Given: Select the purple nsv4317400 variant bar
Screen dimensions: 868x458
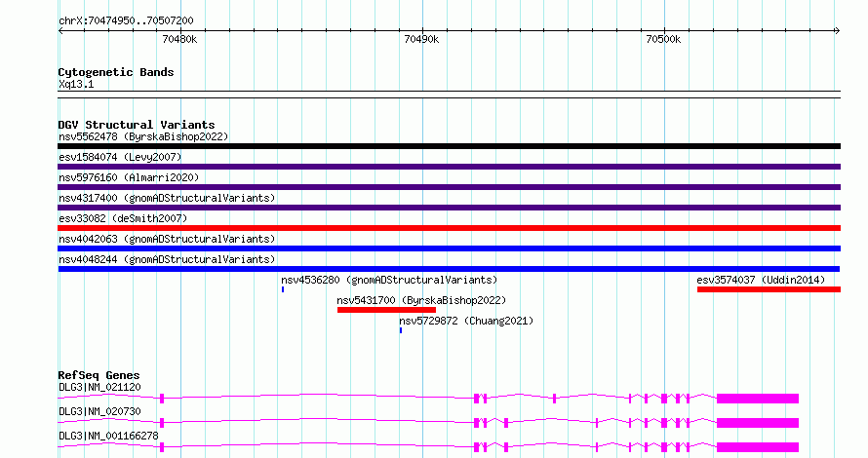Looking at the screenshot, I should (449, 208).
